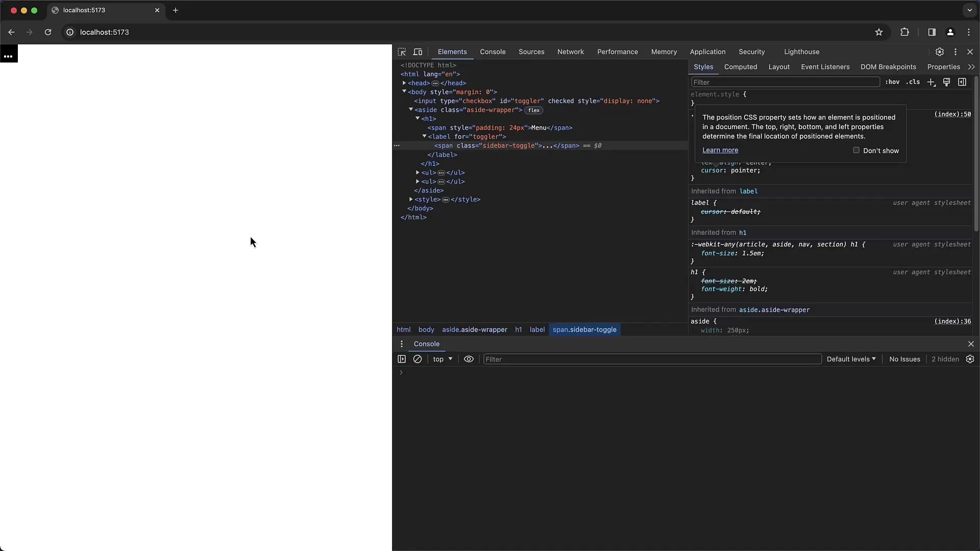Click the Elements panel tab
Image resolution: width=980 pixels, height=551 pixels.
452,52
